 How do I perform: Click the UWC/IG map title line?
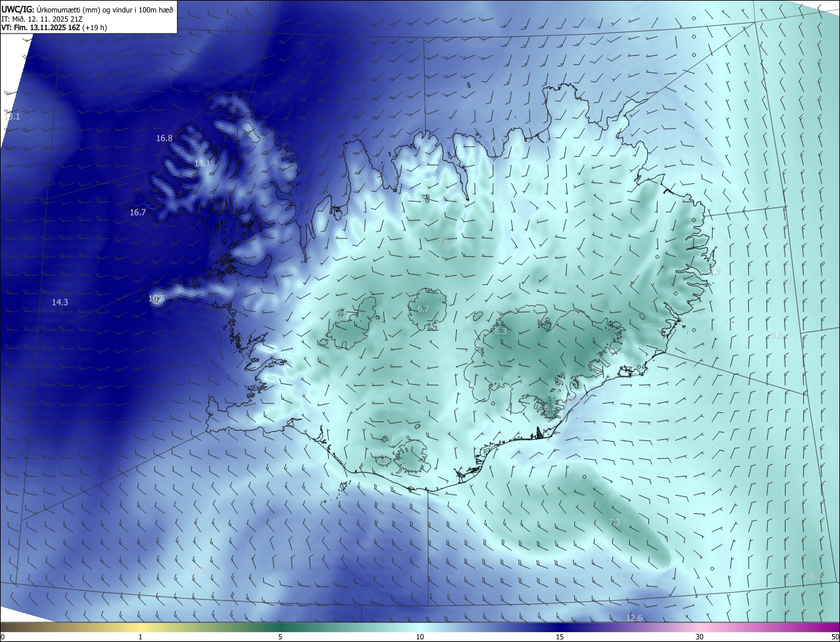[87, 10]
